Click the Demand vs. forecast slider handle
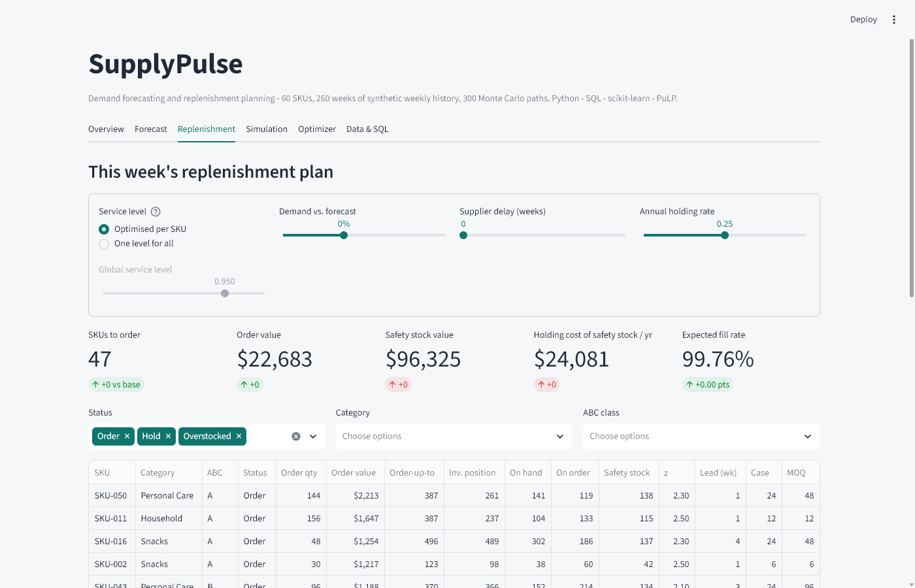The height and width of the screenshot is (588, 915). [x=344, y=235]
